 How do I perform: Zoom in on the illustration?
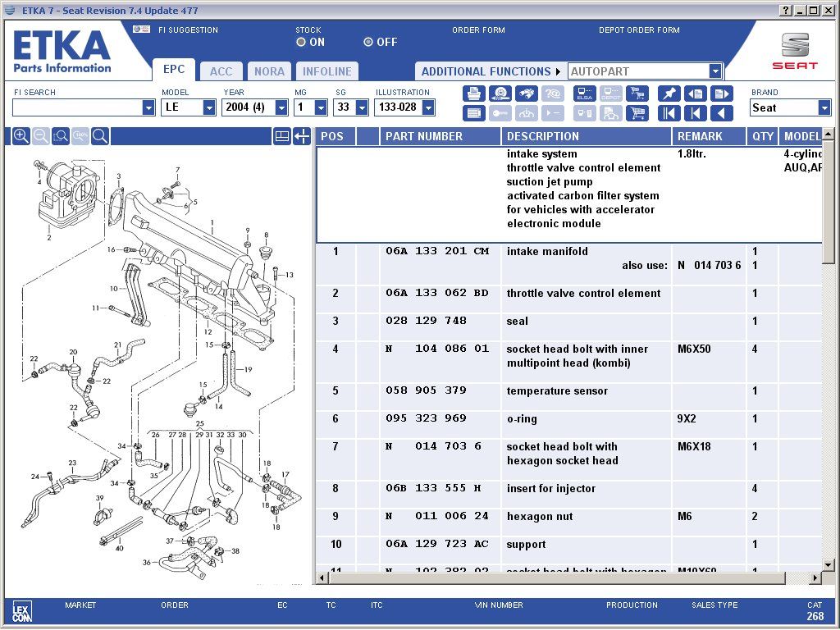point(21,136)
